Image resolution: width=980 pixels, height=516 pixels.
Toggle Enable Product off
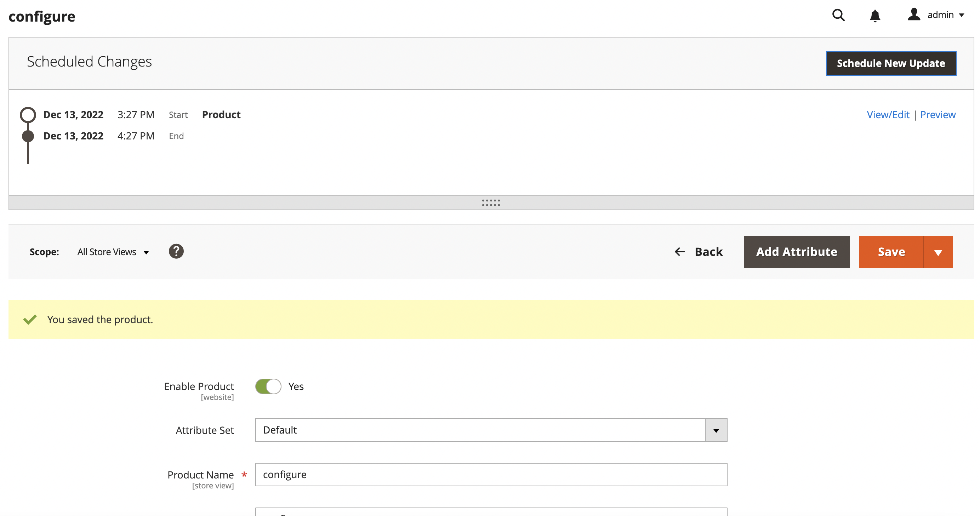(268, 386)
